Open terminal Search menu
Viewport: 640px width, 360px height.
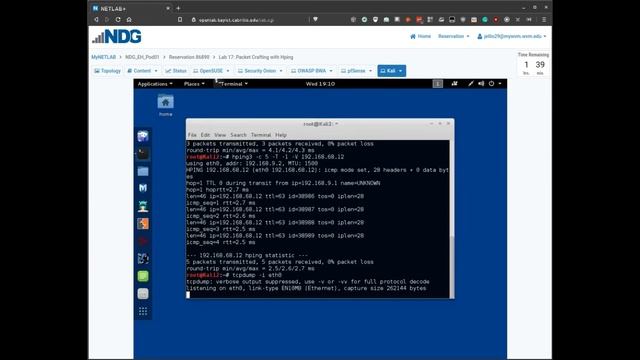click(x=238, y=135)
